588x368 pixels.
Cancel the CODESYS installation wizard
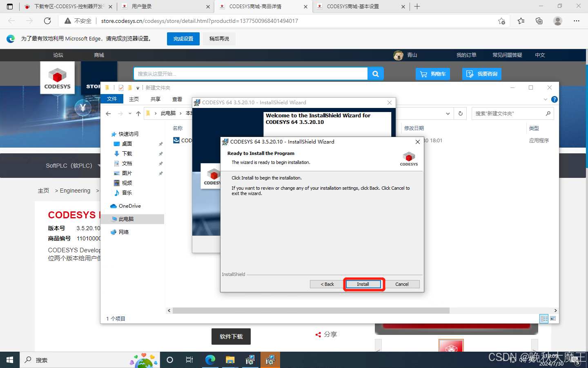(x=402, y=284)
